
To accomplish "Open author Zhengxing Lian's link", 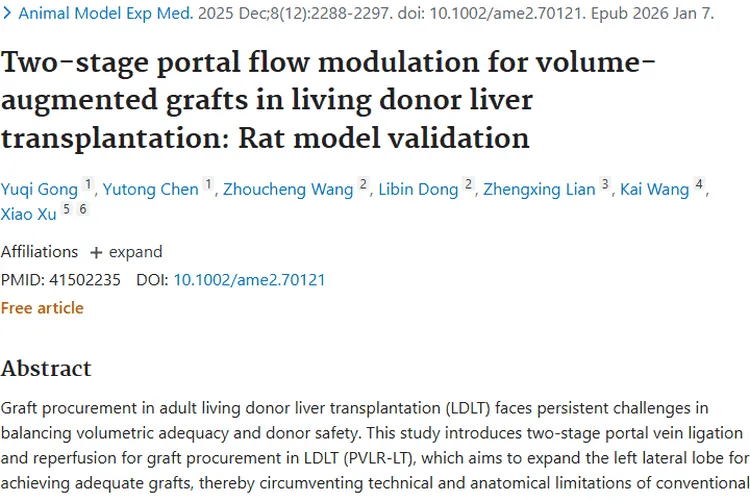I will pyautogui.click(x=539, y=189).
